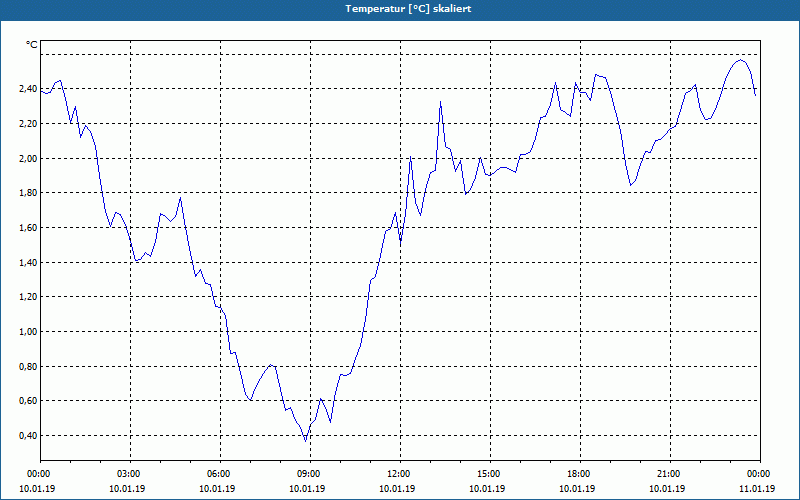Click the chart title 'Temperatur [°C] skaliert'

tap(408, 9)
